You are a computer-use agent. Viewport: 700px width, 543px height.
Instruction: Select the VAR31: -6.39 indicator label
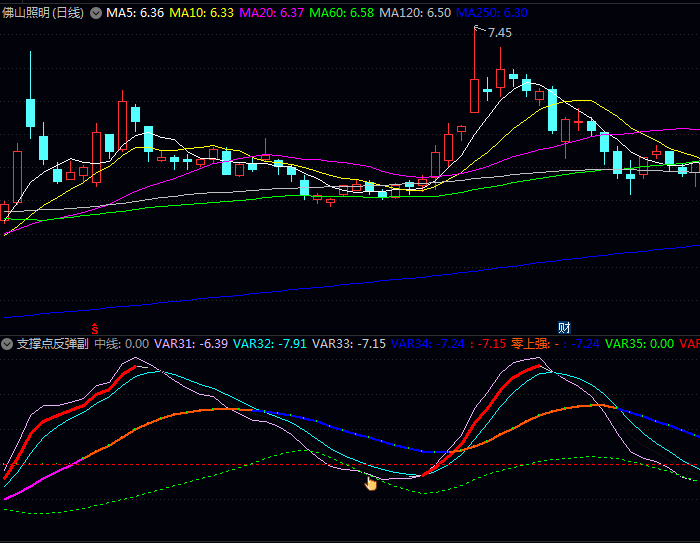tap(192, 343)
